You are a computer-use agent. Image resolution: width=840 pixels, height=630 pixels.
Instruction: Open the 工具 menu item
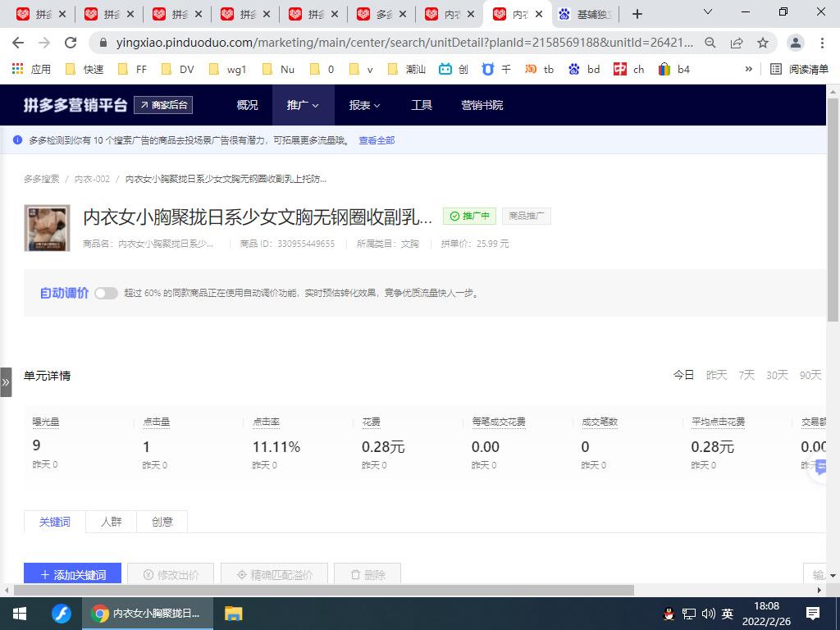click(x=422, y=105)
